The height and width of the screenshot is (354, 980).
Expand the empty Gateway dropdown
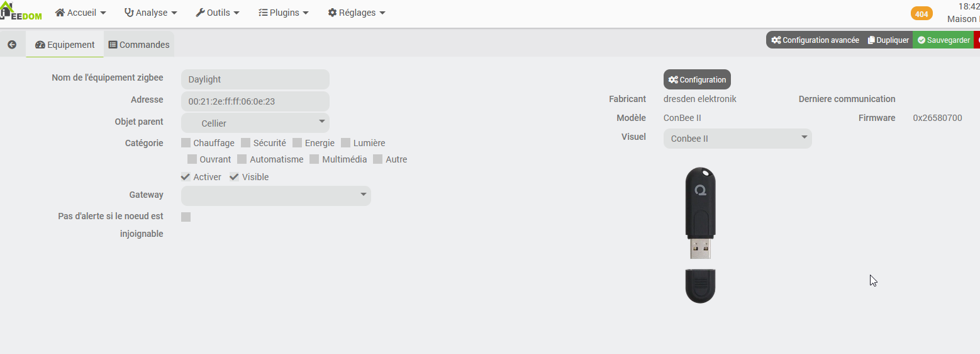coord(276,195)
